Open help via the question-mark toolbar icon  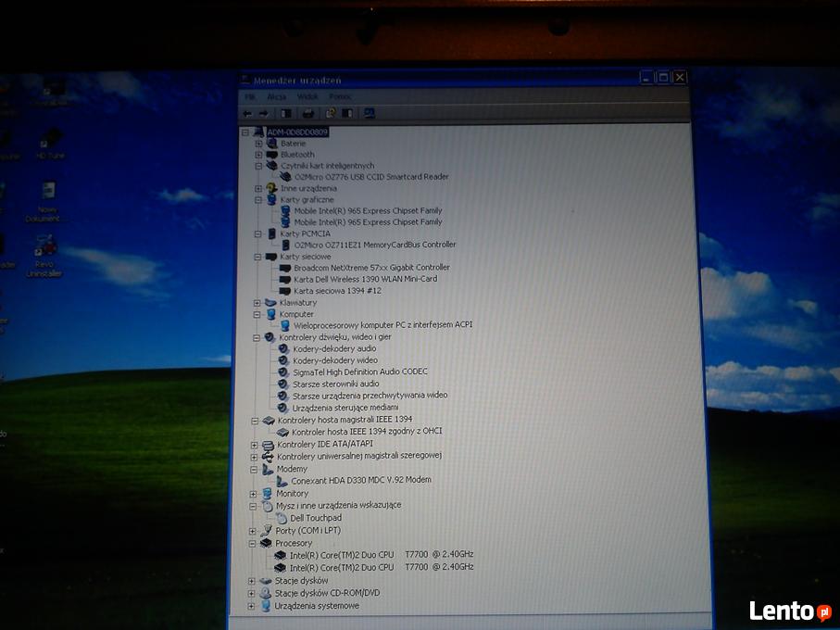point(331,113)
